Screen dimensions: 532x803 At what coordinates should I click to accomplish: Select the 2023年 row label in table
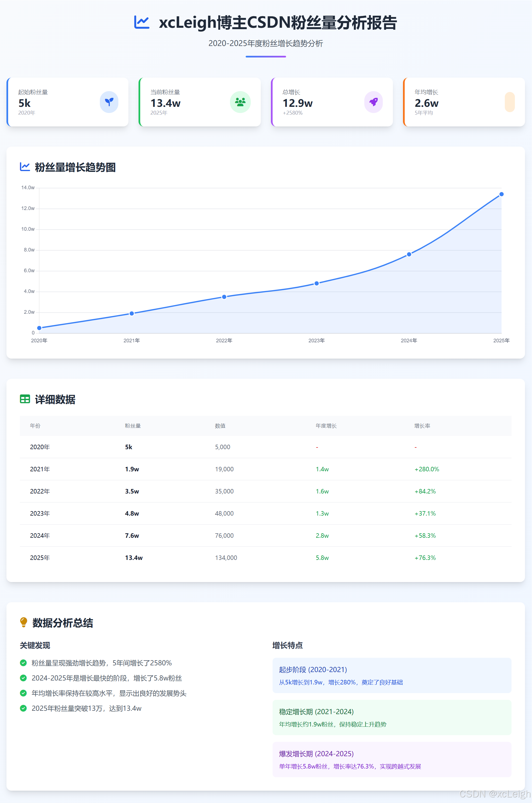pos(40,513)
